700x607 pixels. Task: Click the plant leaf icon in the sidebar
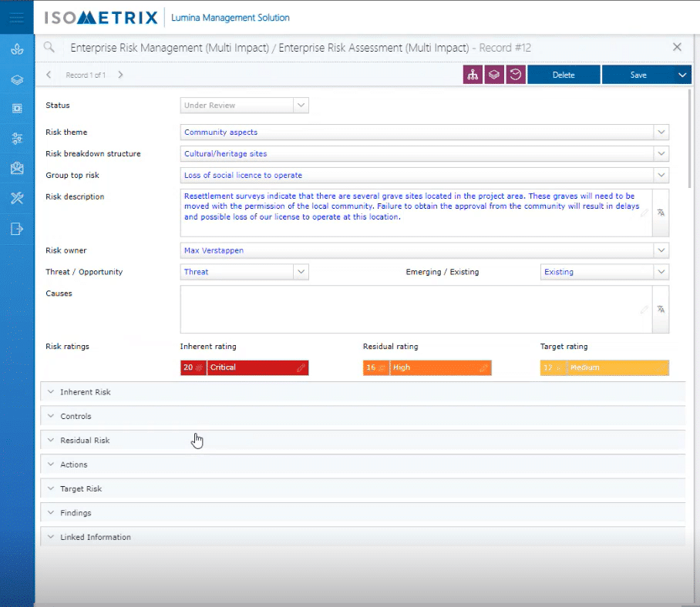(17, 49)
